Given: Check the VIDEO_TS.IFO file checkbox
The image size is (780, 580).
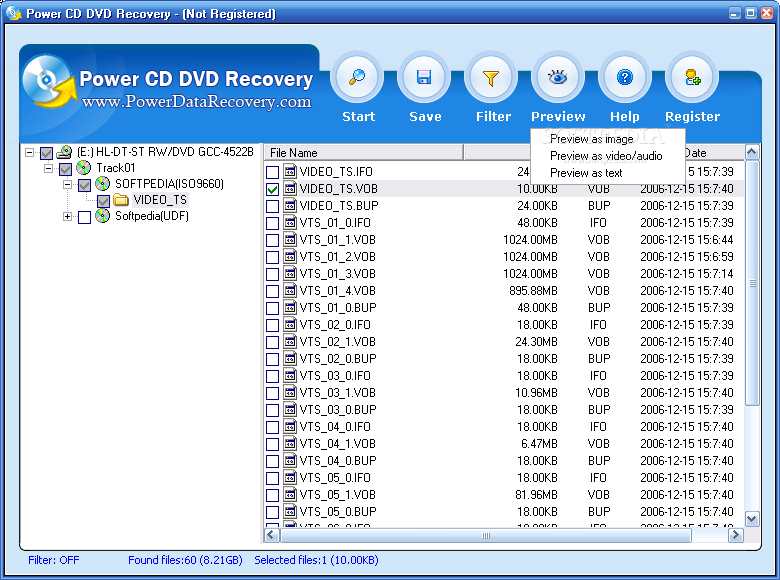Looking at the screenshot, I should [x=272, y=172].
